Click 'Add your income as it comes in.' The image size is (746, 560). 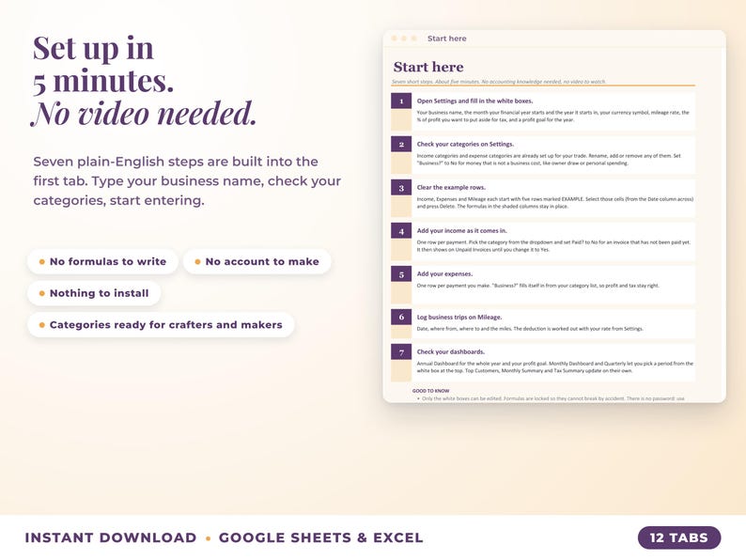461,231
